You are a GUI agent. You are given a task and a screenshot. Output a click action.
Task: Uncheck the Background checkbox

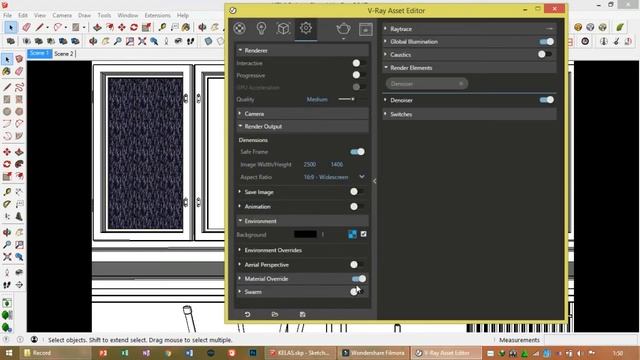(x=363, y=234)
